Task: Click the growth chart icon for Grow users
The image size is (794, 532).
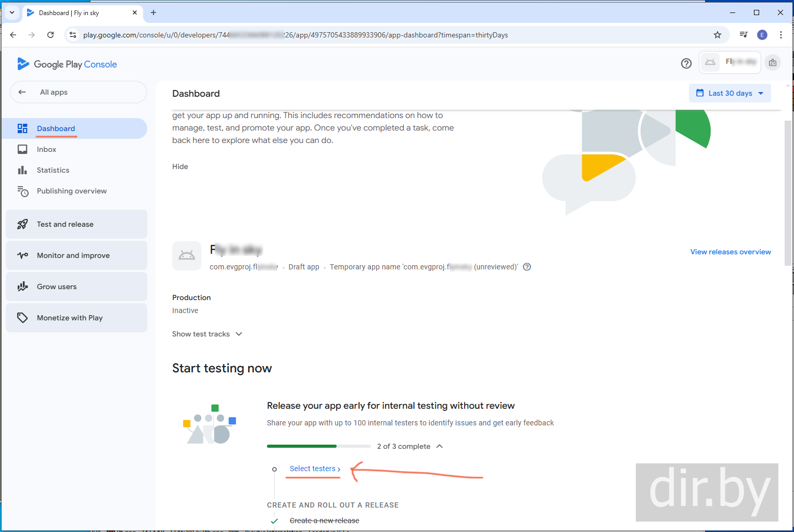Action: [22, 287]
